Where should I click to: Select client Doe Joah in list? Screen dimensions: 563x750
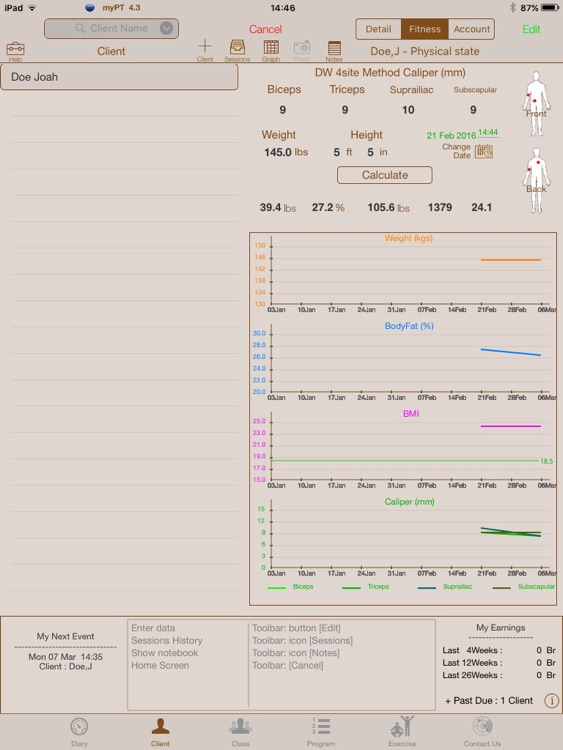point(119,77)
